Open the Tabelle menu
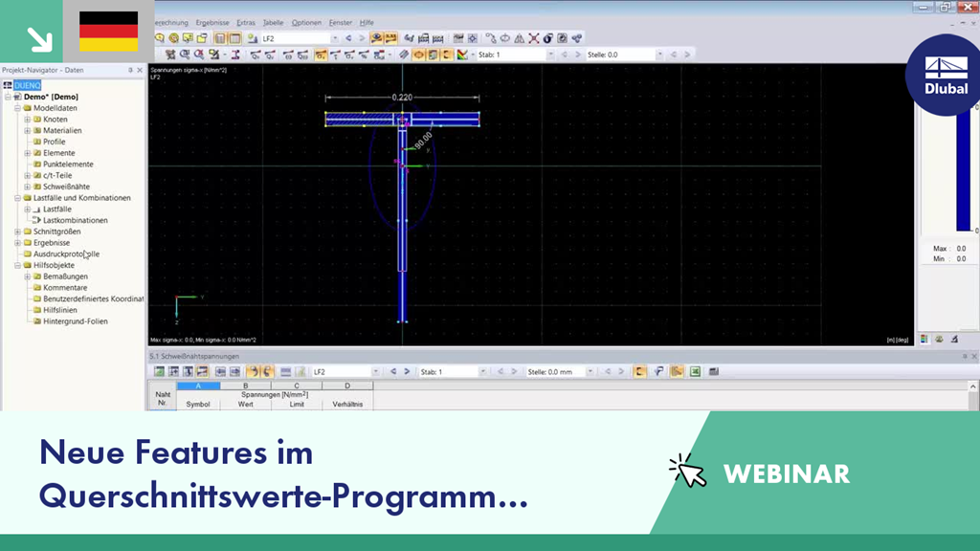Image resolution: width=980 pixels, height=551 pixels. tap(273, 23)
